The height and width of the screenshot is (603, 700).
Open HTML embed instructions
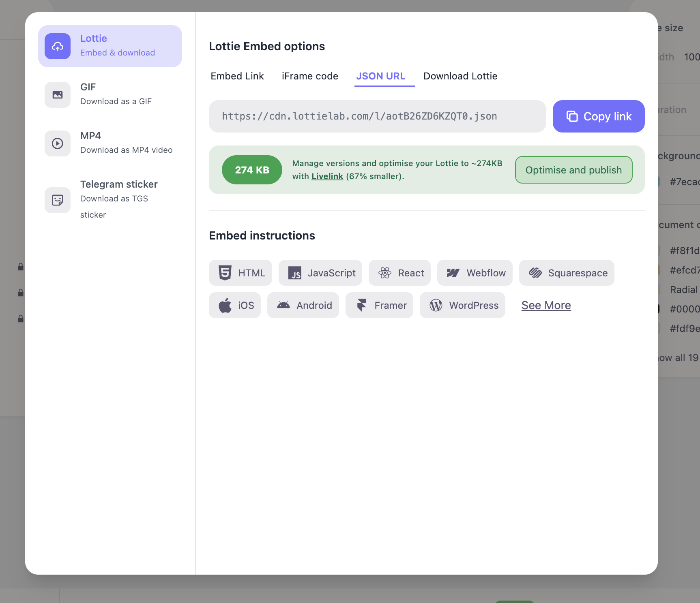click(x=240, y=273)
